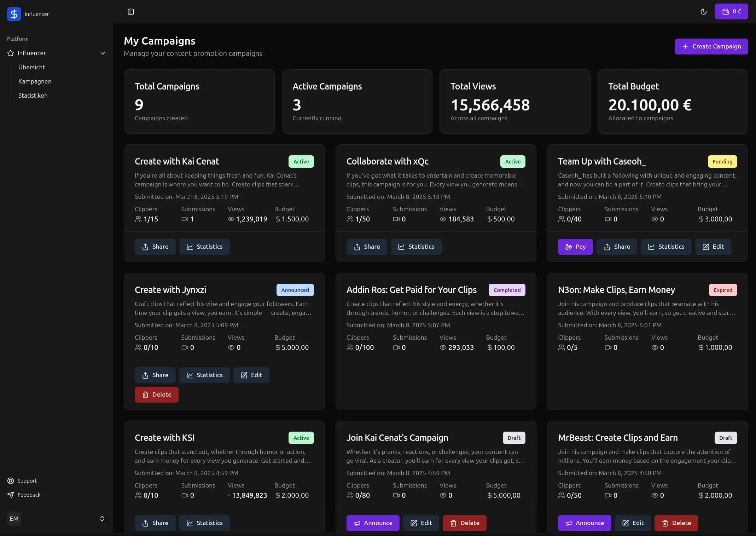Click the EM user avatar
This screenshot has height=536, width=756.
pos(14,519)
